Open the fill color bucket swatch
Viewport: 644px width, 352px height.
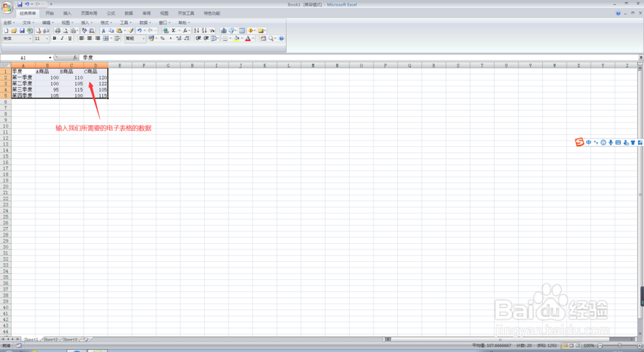coord(236,38)
